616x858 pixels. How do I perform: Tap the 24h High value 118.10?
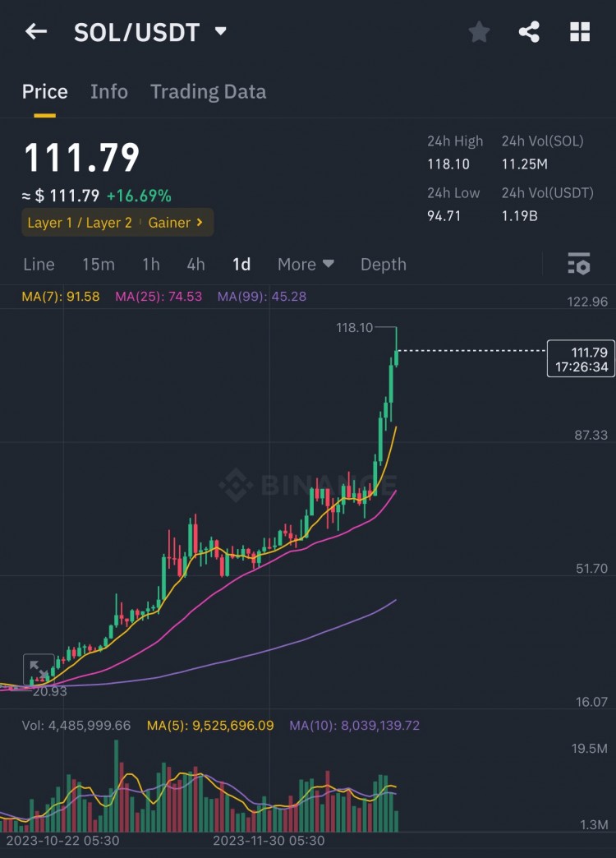click(x=448, y=164)
